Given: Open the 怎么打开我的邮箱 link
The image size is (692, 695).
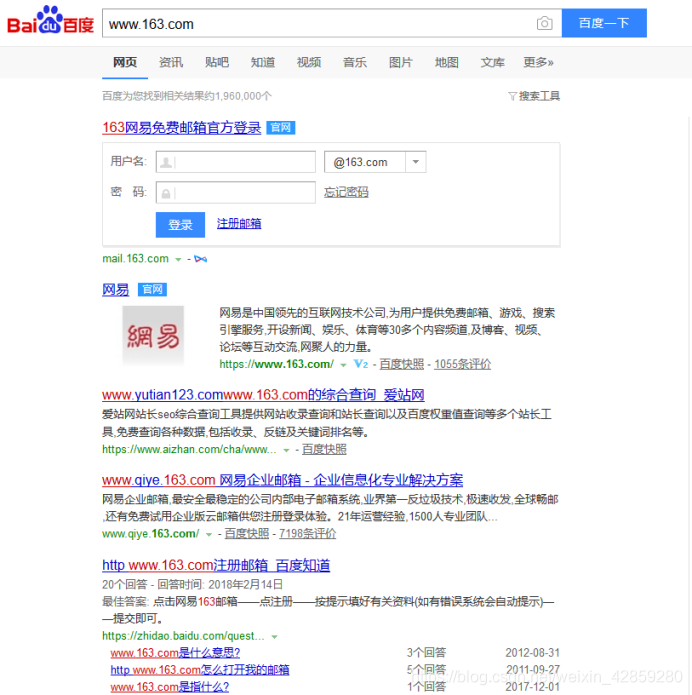Looking at the screenshot, I should (x=200, y=670).
